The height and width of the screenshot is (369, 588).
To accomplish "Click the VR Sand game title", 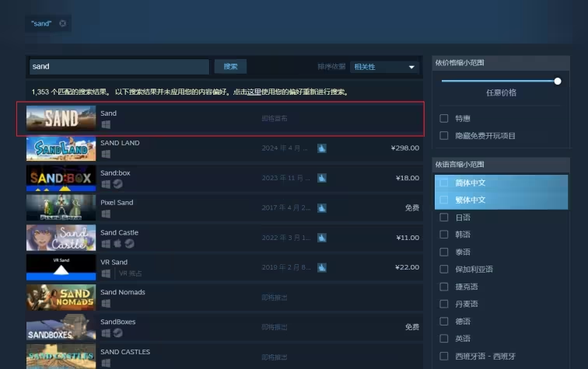I will point(114,262).
